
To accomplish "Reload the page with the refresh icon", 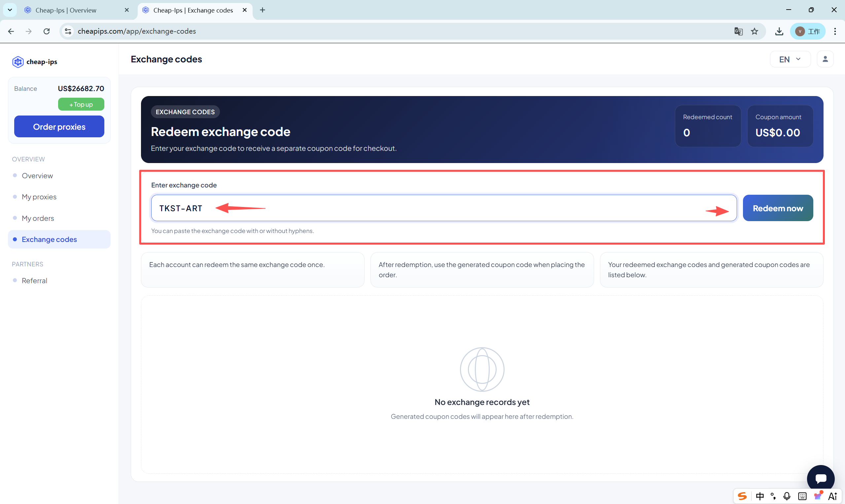I will [47, 31].
